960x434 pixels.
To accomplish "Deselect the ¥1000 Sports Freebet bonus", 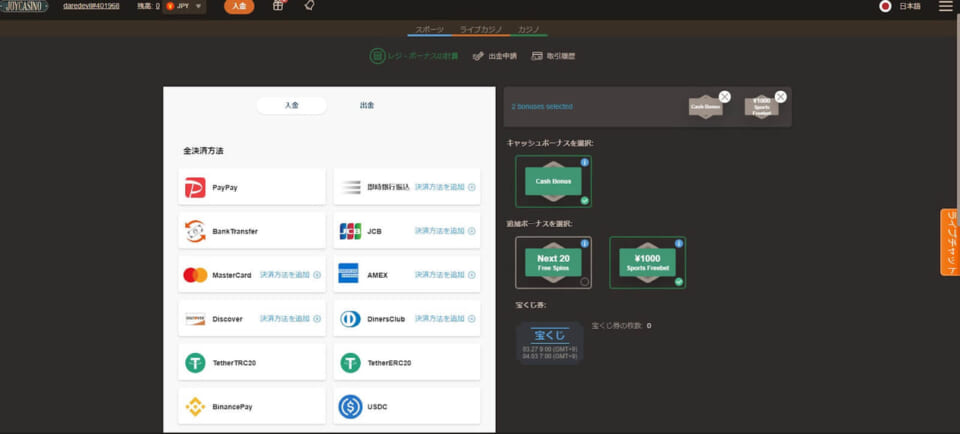I will point(648,263).
